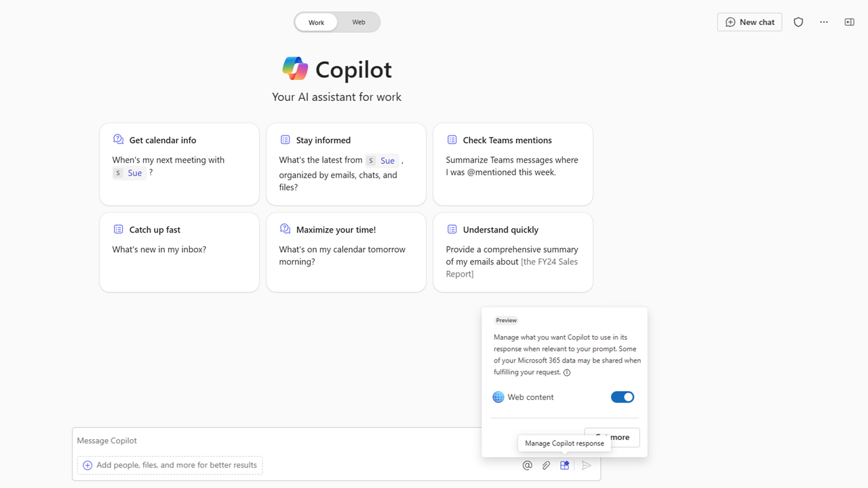Click the Stay informed card icon
Viewport: 868px width, 488px height.
tap(285, 139)
